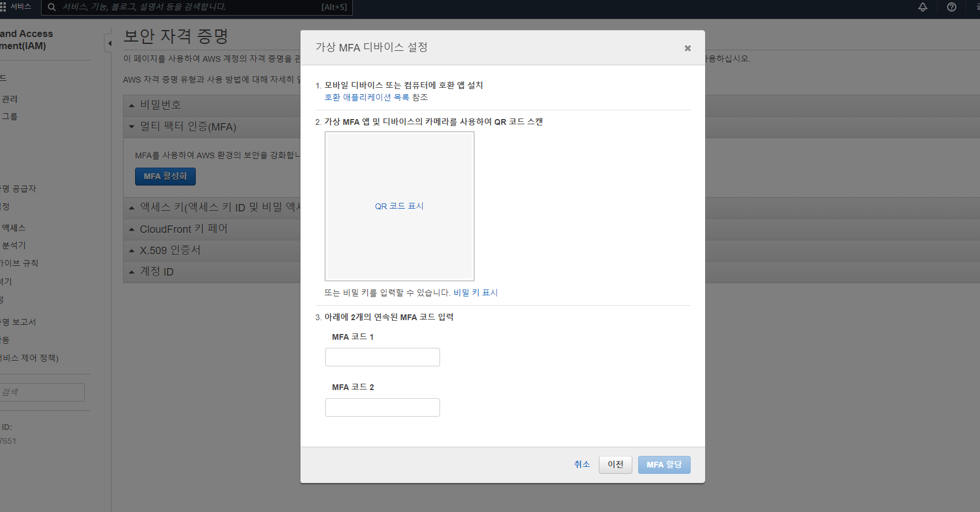Cancel the MFA setup dialog

point(582,464)
